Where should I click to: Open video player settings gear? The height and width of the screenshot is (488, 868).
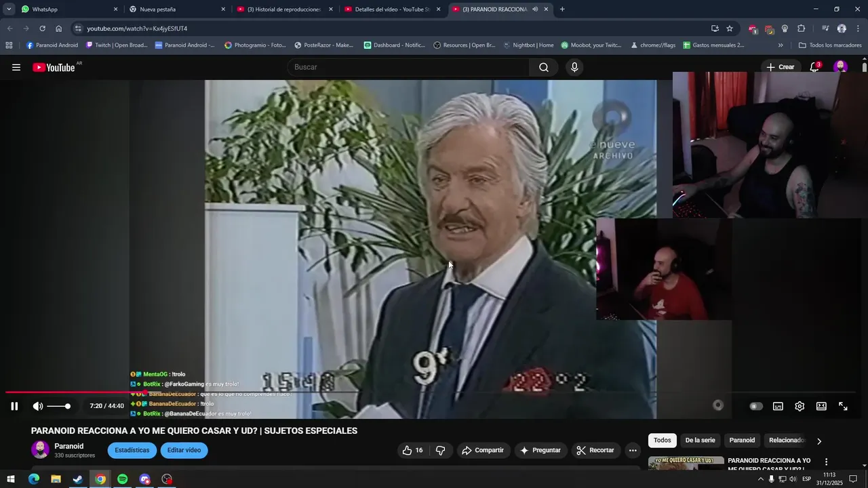800,406
